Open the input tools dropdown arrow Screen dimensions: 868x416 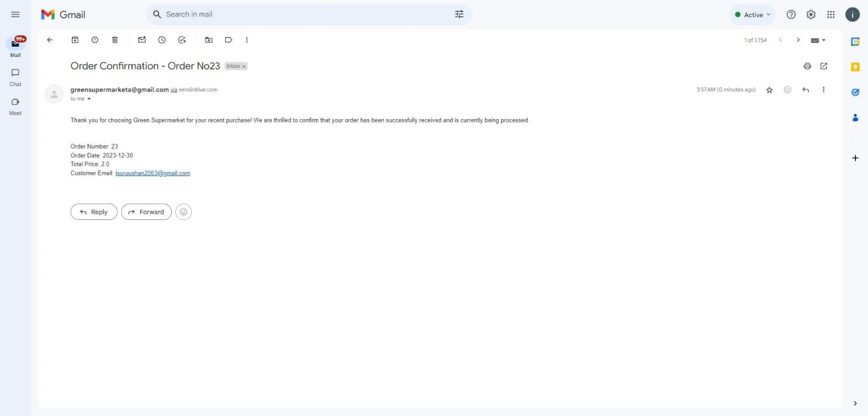pos(824,40)
